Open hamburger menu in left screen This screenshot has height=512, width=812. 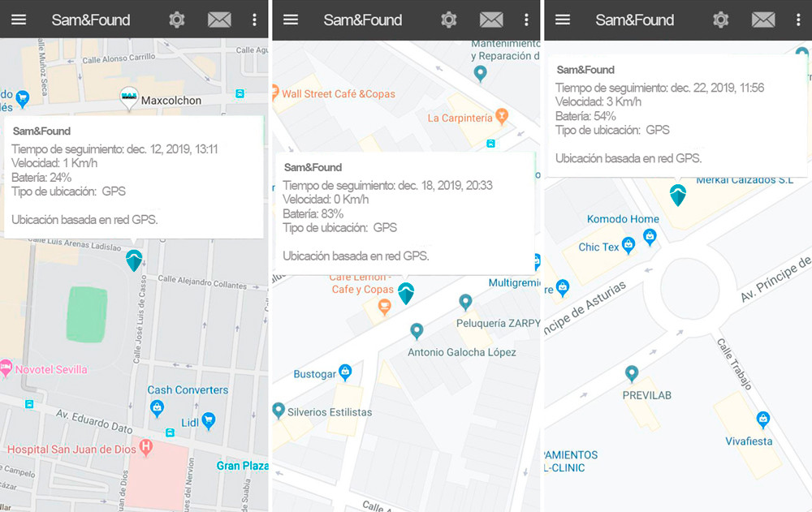[x=19, y=19]
